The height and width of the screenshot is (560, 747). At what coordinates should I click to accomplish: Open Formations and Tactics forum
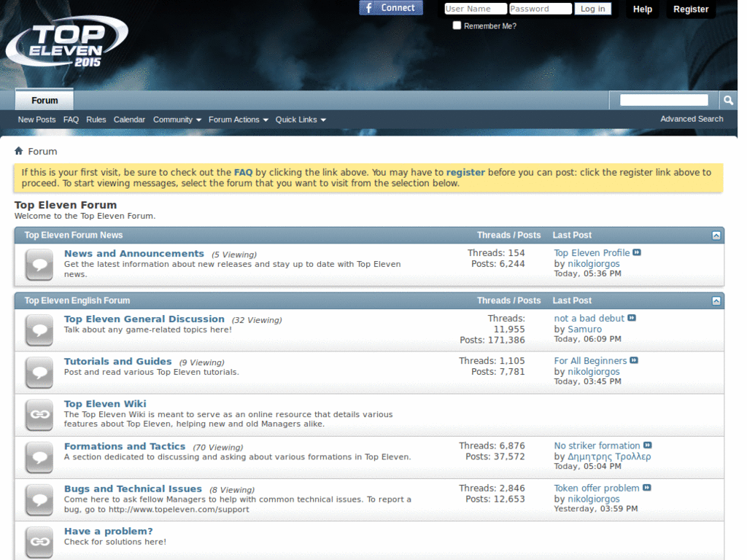(124, 446)
